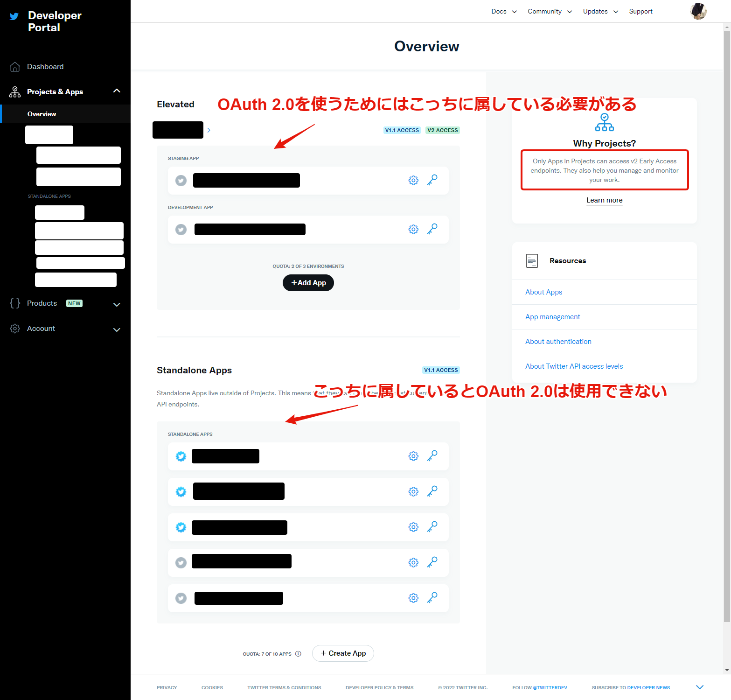Select Account in the sidebar
Screen dimensions: 731x700
pyautogui.click(x=41, y=329)
